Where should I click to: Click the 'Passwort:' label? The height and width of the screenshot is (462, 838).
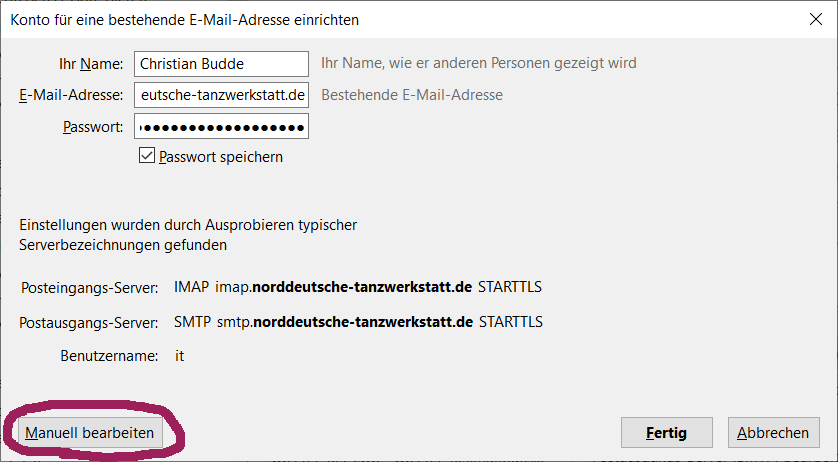[93, 127]
